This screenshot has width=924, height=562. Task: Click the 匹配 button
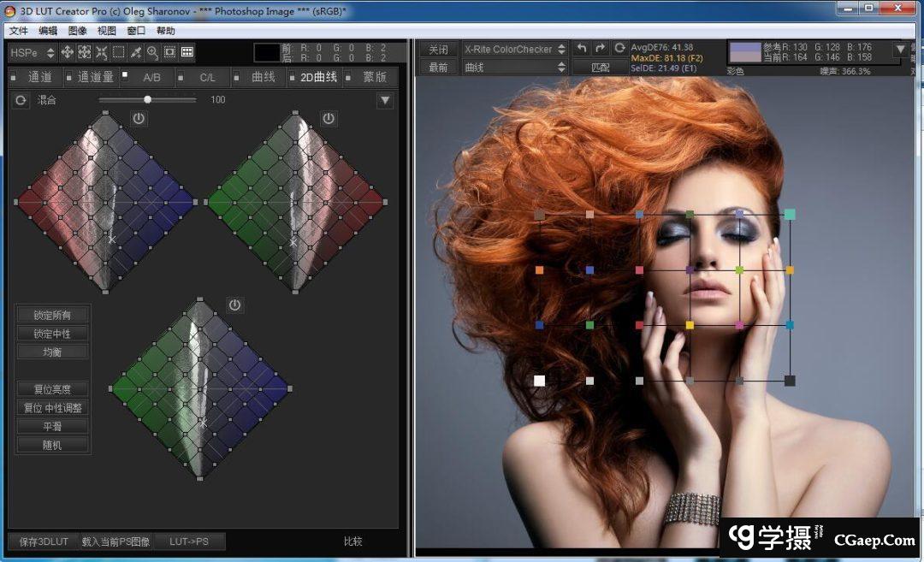(601, 67)
